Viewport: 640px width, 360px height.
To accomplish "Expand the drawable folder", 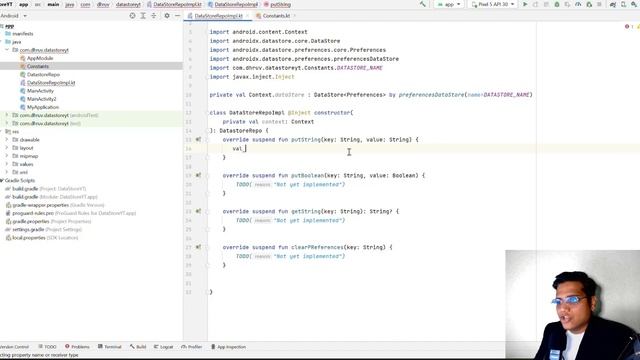I will [x=7, y=140].
